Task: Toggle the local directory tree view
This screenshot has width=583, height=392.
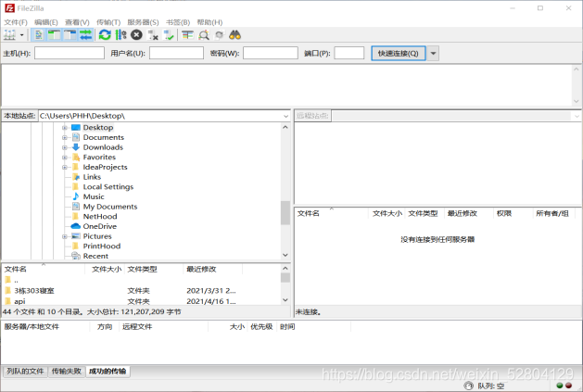Action: (x=55, y=35)
